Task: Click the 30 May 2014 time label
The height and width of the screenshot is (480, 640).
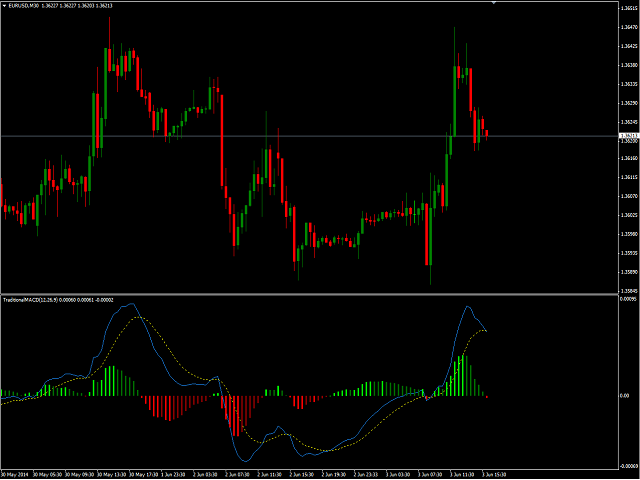Action: (x=15, y=475)
